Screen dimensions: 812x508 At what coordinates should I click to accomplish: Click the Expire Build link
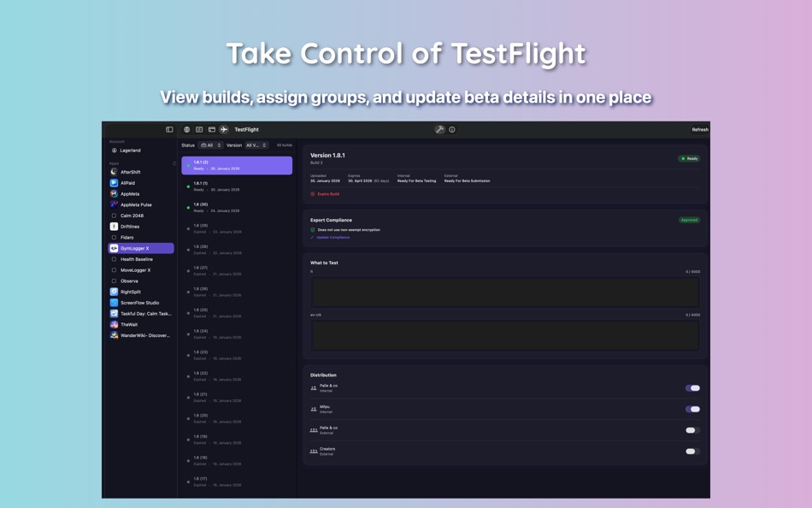click(x=328, y=194)
